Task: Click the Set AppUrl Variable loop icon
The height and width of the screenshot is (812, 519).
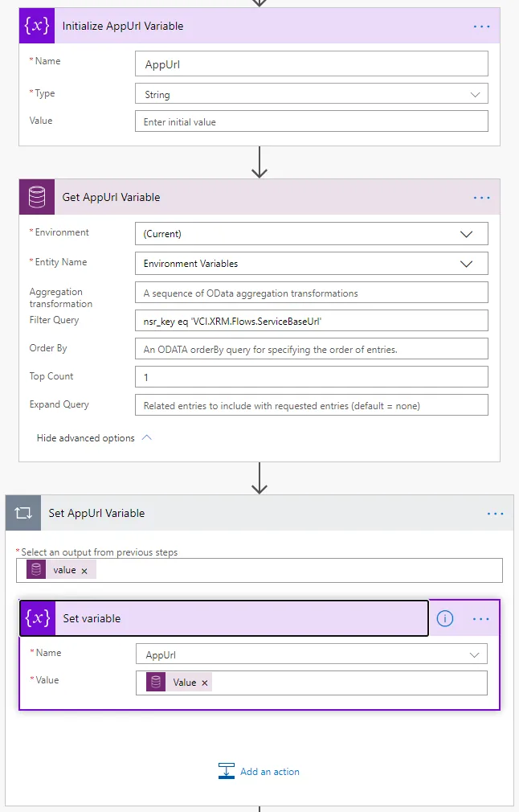Action: click(x=23, y=513)
